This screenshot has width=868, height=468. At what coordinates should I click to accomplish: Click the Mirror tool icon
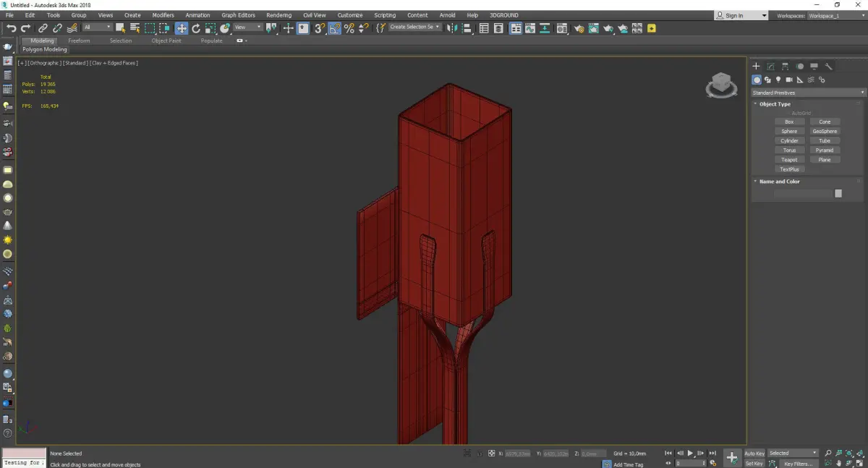[x=451, y=28]
